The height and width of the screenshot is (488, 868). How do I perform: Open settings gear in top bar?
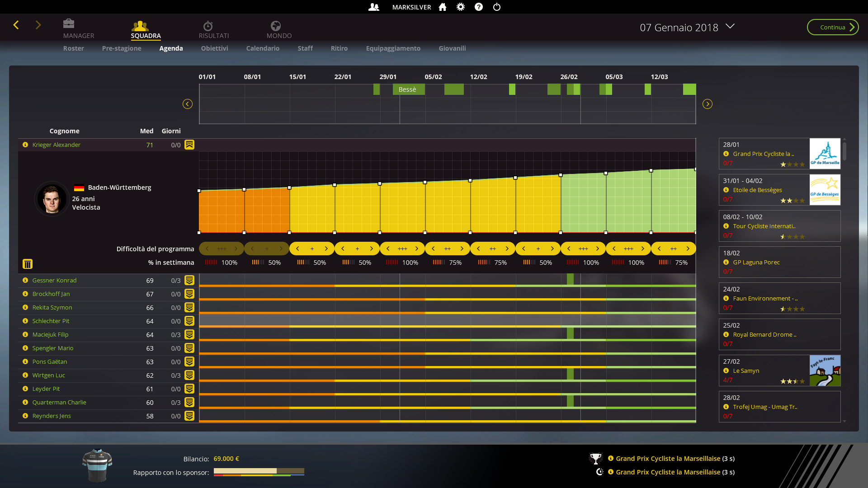[461, 7]
